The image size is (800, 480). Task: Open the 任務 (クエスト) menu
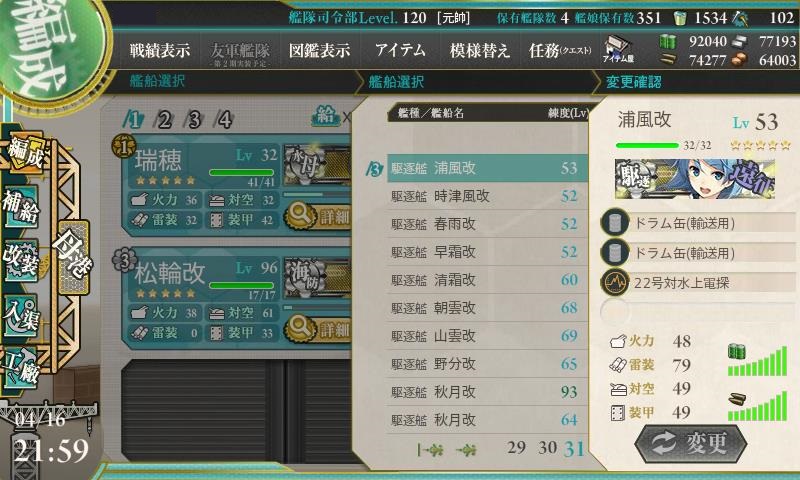click(560, 50)
